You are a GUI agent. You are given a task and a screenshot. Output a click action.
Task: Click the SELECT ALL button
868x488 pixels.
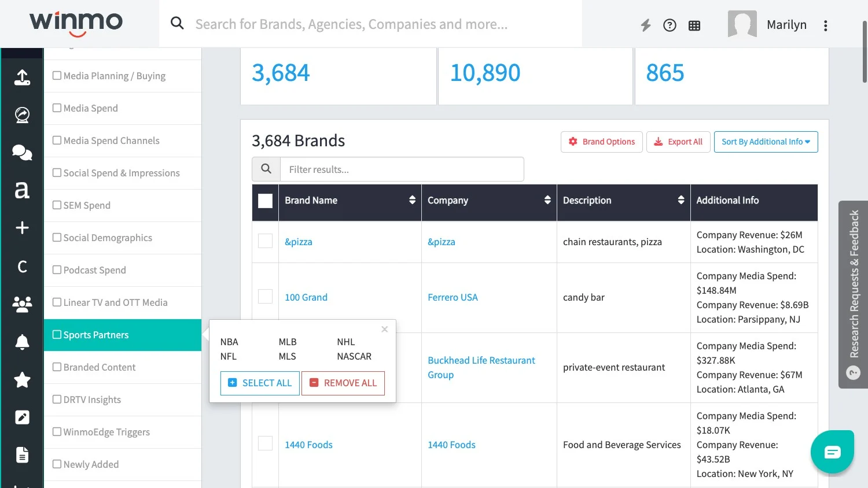(260, 383)
